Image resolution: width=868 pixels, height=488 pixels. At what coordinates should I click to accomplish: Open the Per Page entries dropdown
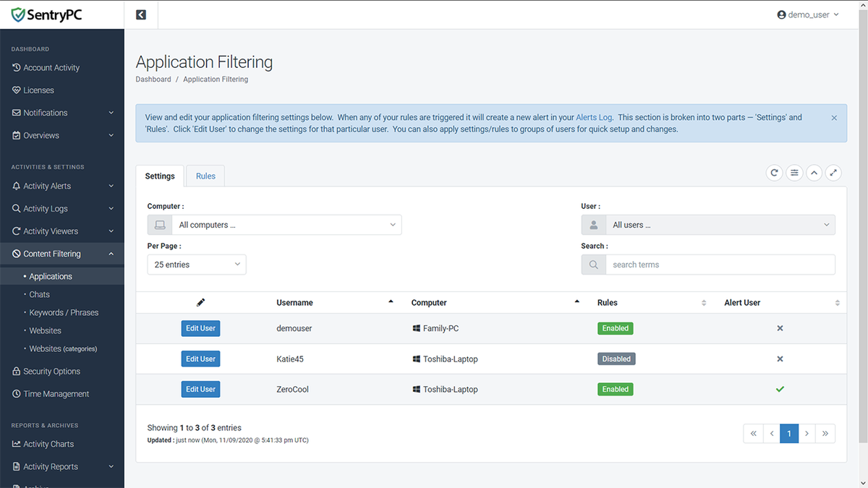[x=197, y=265]
